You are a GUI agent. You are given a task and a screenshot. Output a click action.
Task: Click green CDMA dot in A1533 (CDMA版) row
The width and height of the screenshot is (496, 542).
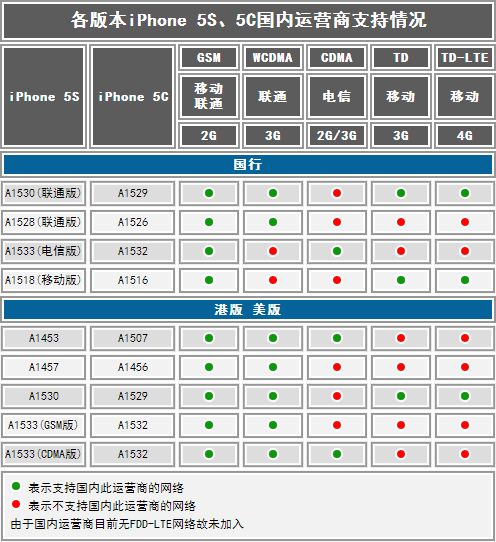(x=337, y=454)
